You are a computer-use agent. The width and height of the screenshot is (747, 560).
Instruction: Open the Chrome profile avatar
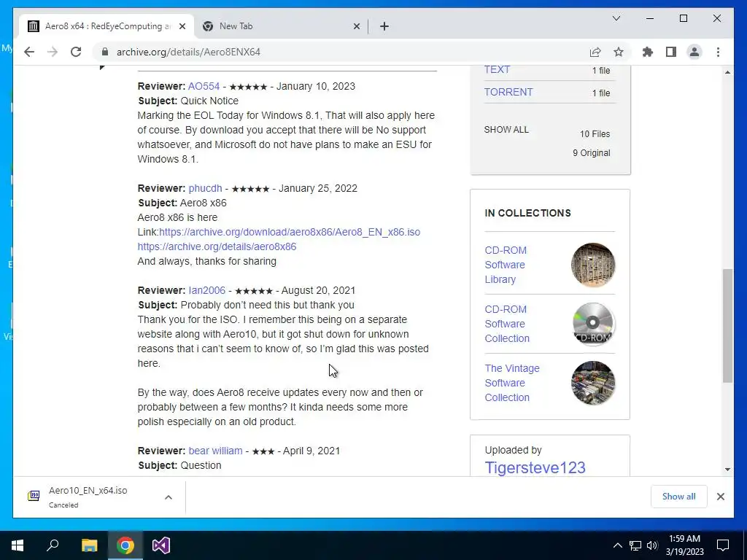pos(694,52)
